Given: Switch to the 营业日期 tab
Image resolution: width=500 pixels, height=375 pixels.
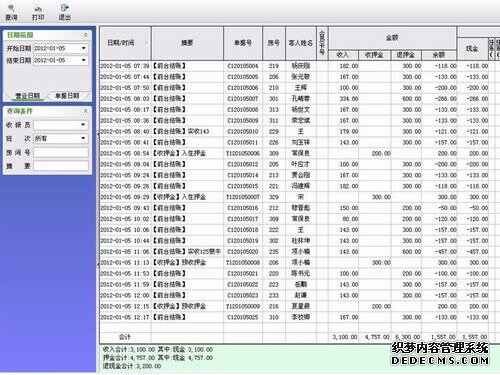Looking at the screenshot, I should click(x=28, y=96).
